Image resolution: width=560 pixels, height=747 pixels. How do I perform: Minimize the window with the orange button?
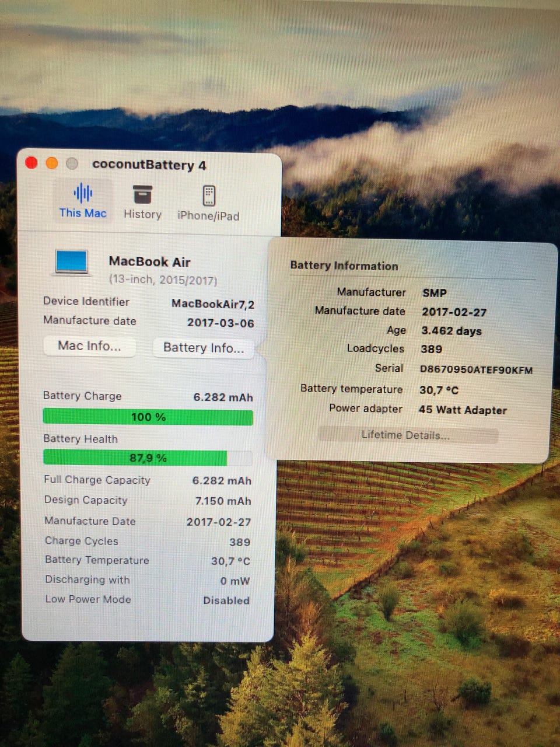[x=52, y=163]
